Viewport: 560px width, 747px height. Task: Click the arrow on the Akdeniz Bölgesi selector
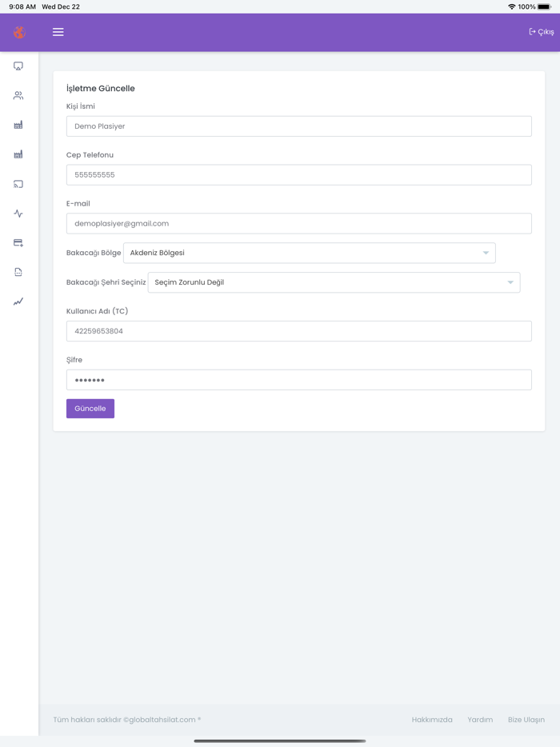(486, 253)
